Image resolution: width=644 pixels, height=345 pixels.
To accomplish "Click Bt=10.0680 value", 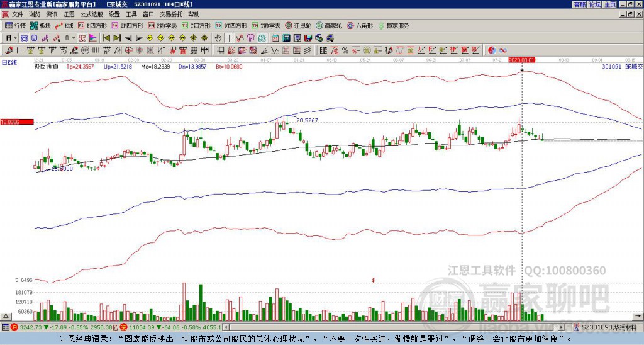I will click(x=229, y=66).
